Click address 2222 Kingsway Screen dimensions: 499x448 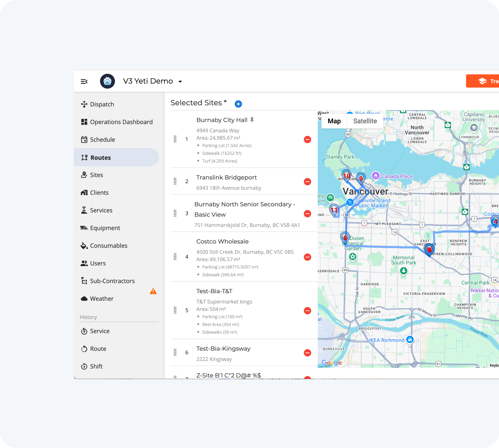click(x=214, y=359)
